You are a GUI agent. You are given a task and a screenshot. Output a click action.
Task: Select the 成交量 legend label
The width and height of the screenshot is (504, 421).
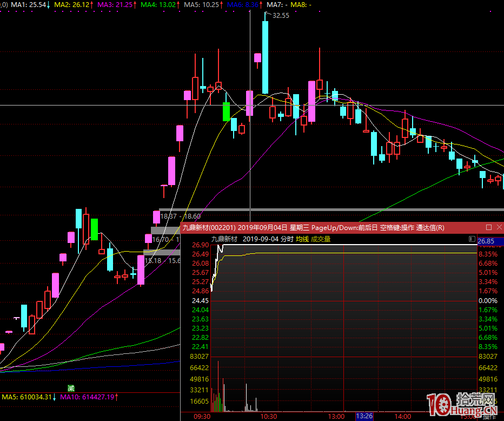tap(321, 239)
